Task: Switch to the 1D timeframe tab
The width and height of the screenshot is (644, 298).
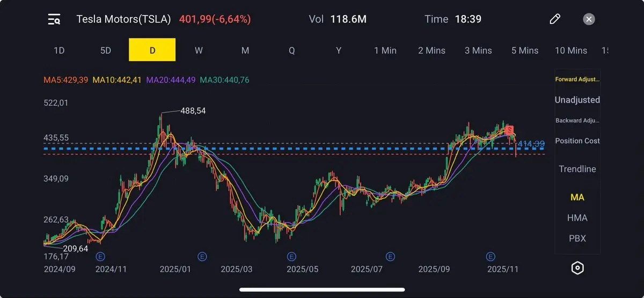Action: (59, 50)
